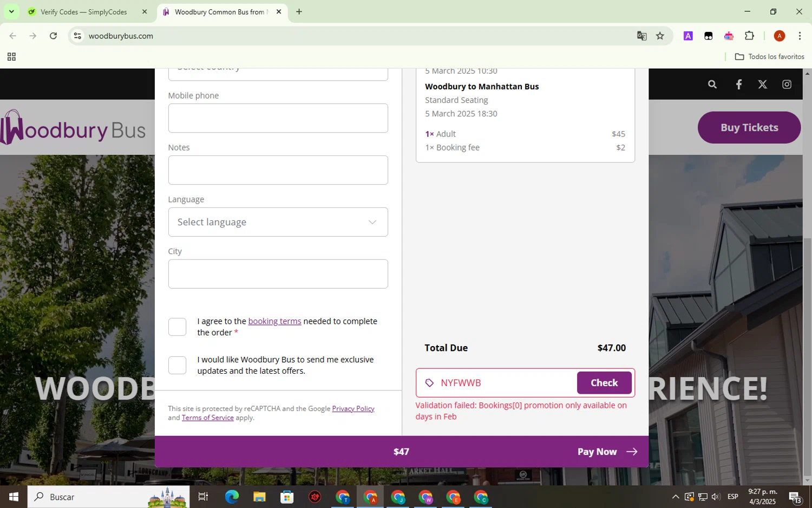Click the Woodbury to Manhattan Bus heading
812x508 pixels.
pos(482,87)
